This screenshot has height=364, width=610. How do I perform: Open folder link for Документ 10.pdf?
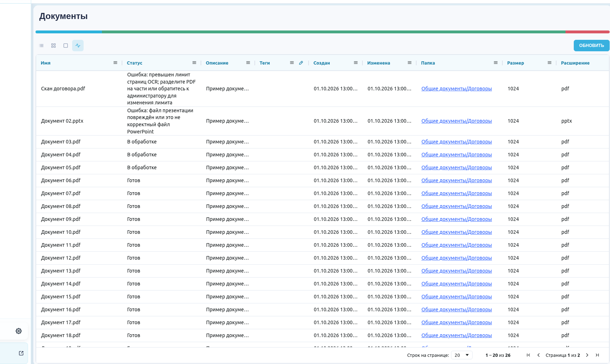click(456, 232)
